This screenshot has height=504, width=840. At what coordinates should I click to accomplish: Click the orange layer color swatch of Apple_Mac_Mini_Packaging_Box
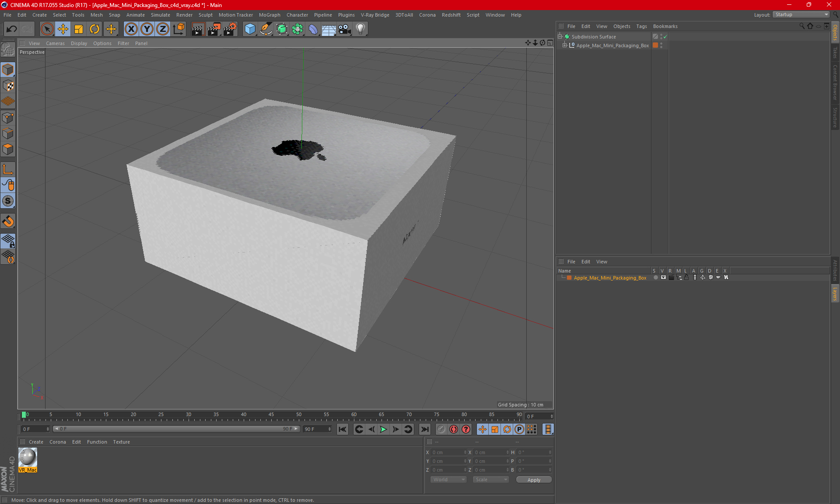pyautogui.click(x=569, y=278)
